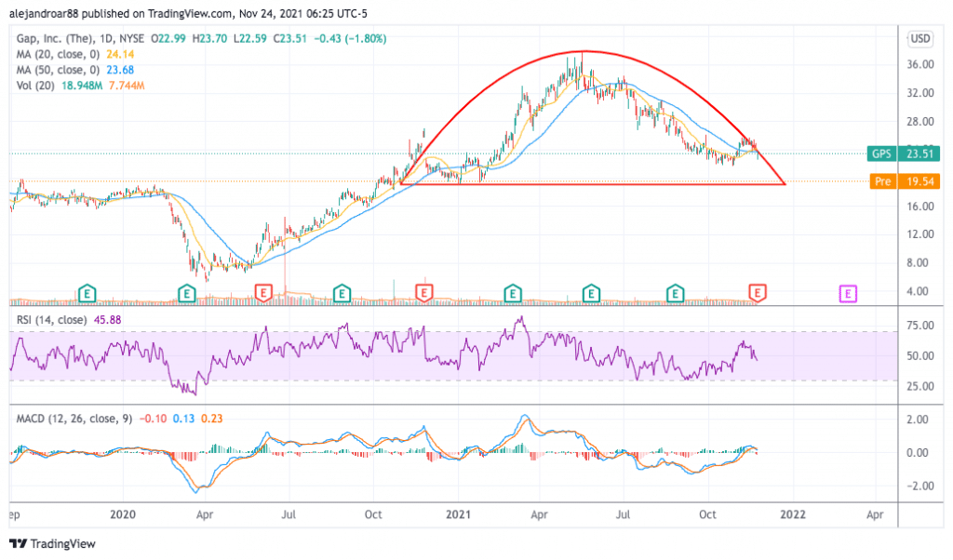Click the green earnings marker before 2020
The image size is (953, 560).
87,294
